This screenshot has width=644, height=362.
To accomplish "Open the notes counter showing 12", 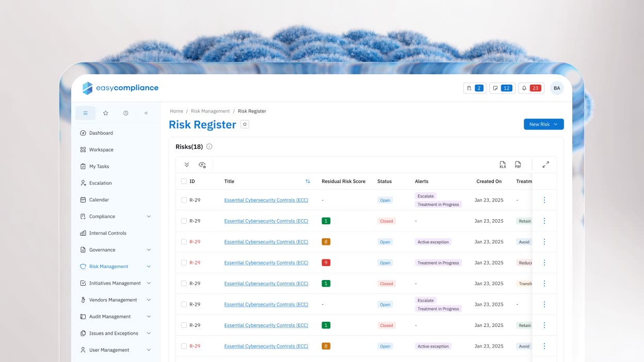I will point(502,88).
